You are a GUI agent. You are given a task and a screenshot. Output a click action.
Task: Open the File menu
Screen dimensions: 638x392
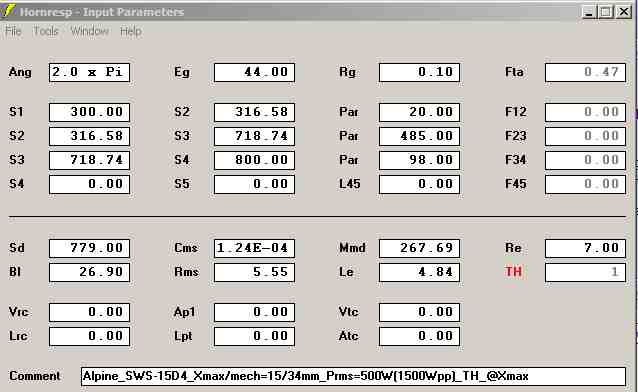(x=13, y=31)
